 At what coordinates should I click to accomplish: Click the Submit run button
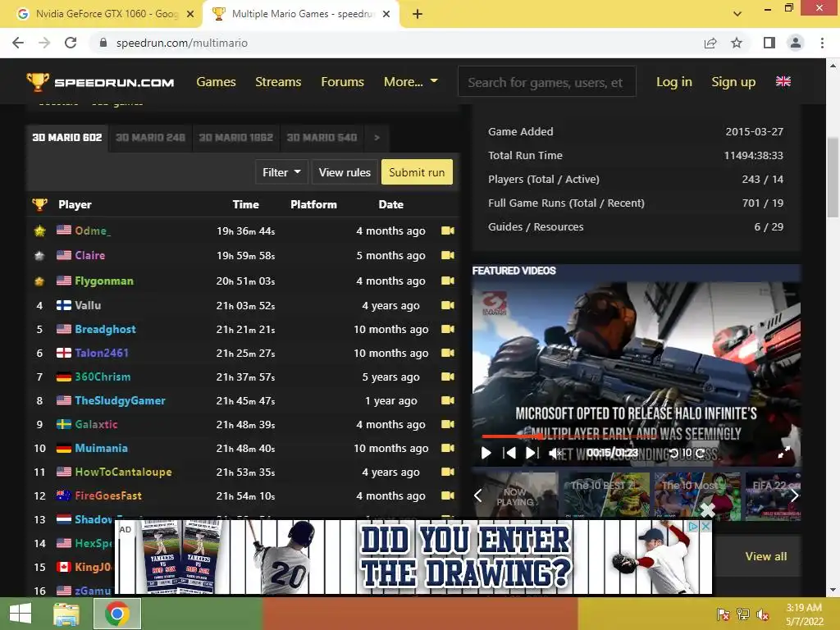(417, 172)
